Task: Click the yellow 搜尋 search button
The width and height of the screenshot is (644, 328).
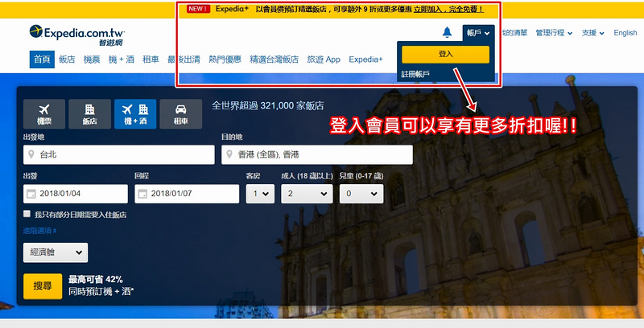Action: pyautogui.click(x=43, y=286)
